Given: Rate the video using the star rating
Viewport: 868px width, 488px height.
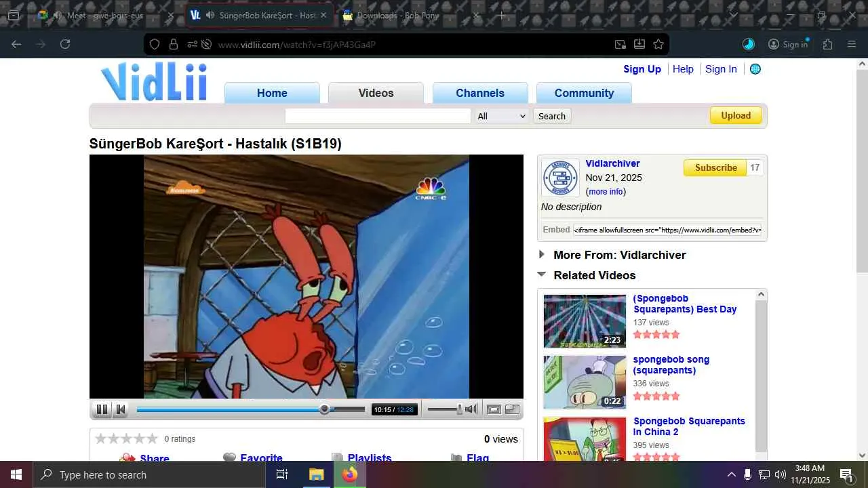Looking at the screenshot, I should 126,439.
